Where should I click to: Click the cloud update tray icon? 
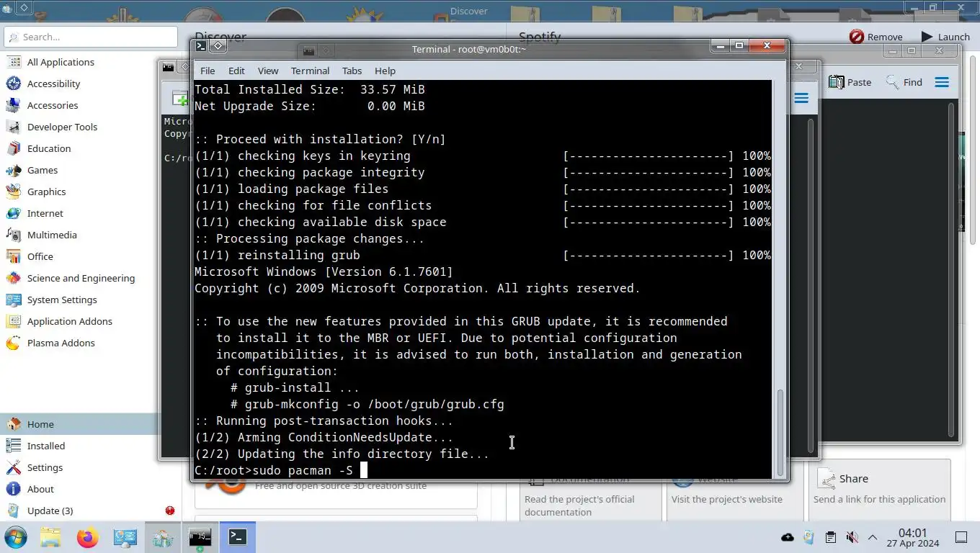788,537
